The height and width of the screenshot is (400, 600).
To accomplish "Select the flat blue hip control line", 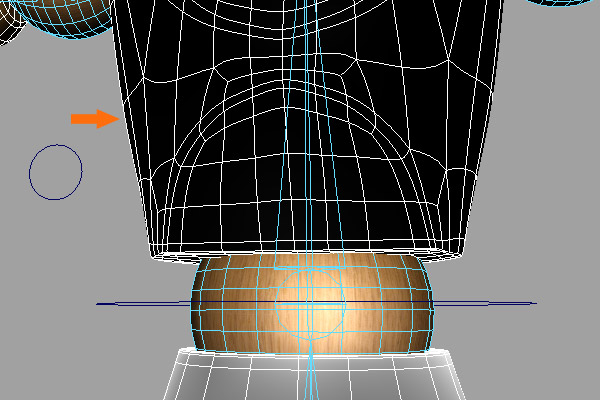I will [316, 304].
